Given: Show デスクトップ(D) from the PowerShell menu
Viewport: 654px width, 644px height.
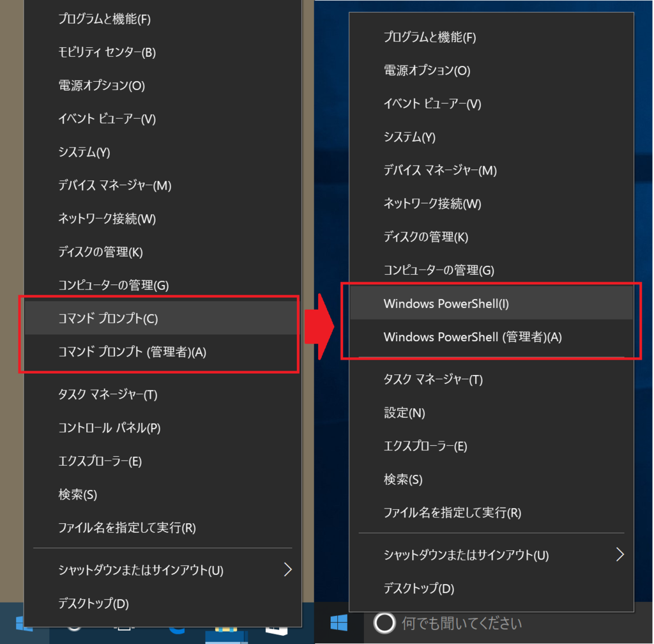Looking at the screenshot, I should (x=491, y=588).
